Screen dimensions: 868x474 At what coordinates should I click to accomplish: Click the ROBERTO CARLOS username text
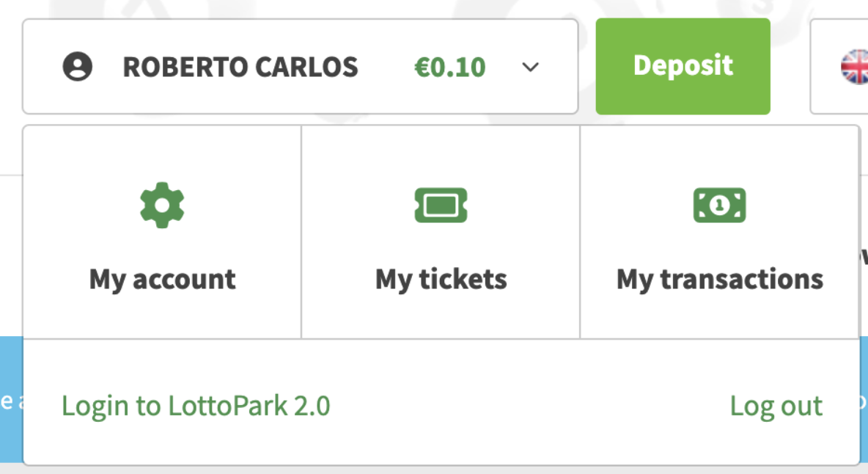pyautogui.click(x=240, y=67)
